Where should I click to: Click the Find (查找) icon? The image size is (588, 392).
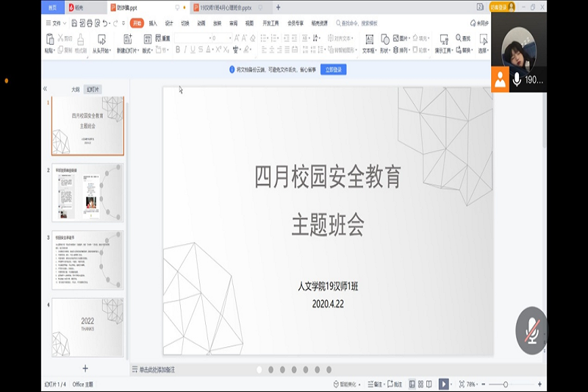tap(463, 38)
